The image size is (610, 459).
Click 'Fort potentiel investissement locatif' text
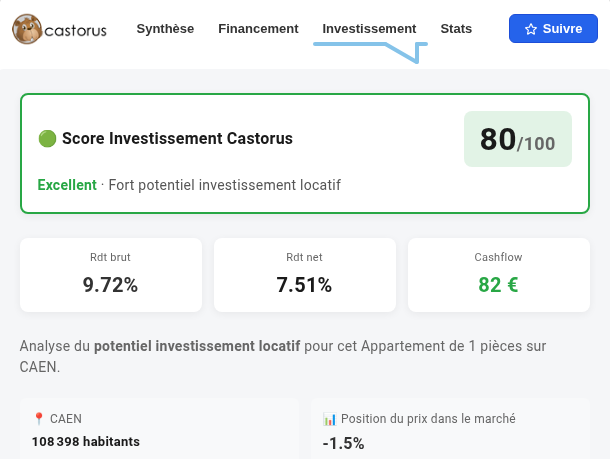tap(224, 185)
